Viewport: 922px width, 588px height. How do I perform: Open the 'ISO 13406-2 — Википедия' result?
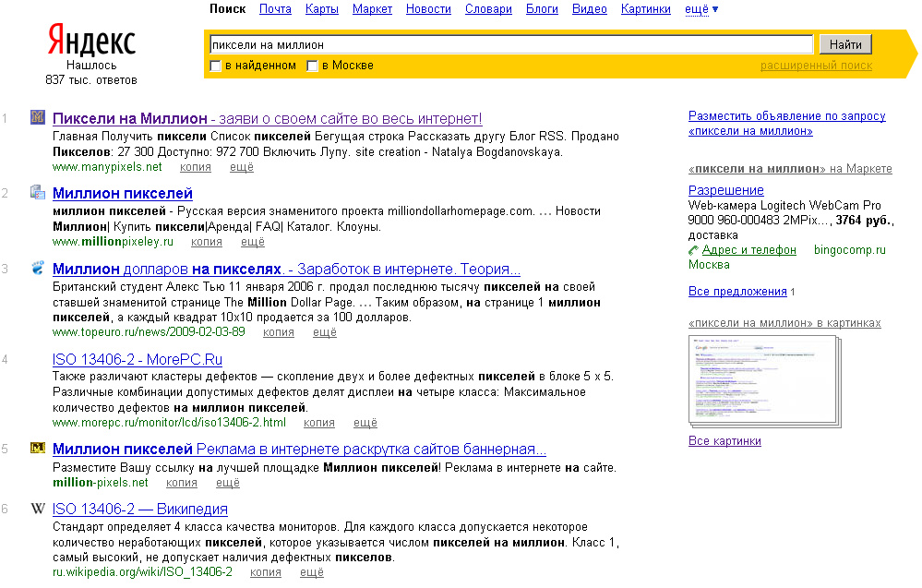coord(140,510)
